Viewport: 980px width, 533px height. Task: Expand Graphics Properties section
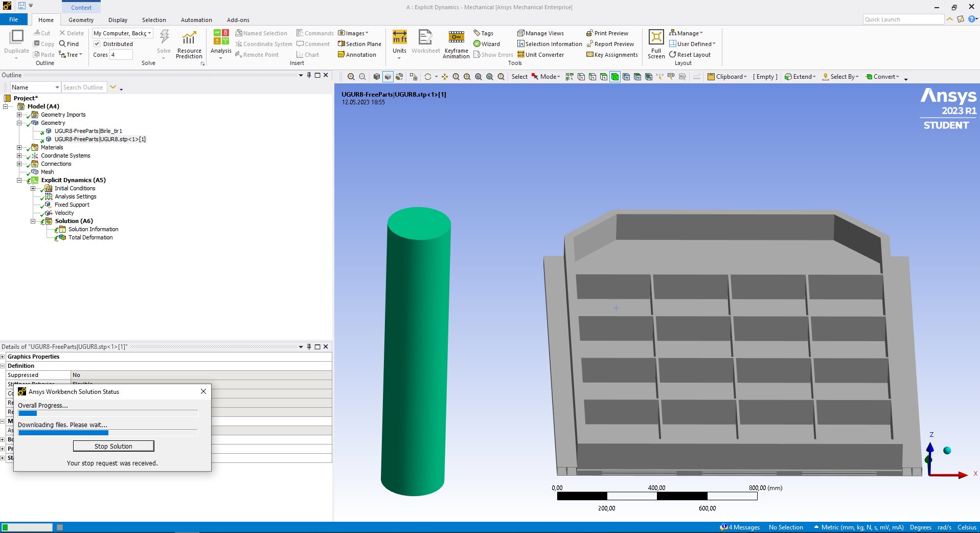click(x=3, y=357)
